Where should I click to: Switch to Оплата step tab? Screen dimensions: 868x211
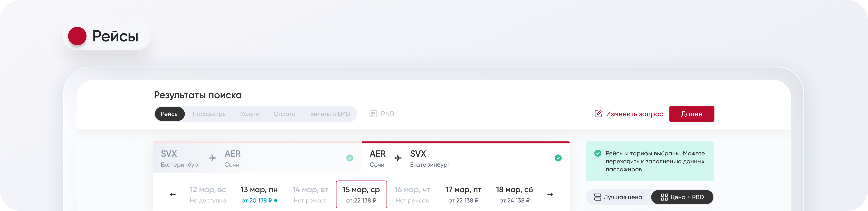click(285, 114)
